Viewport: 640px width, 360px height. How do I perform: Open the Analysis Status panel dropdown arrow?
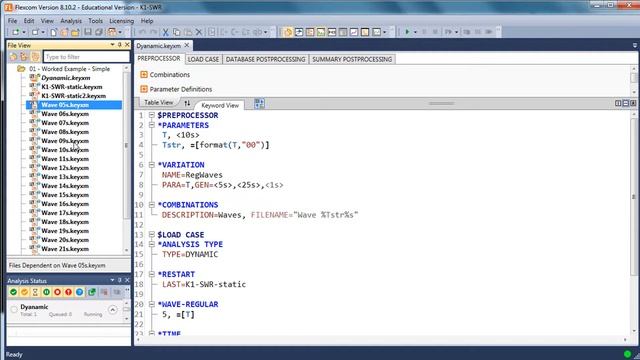pos(112,280)
